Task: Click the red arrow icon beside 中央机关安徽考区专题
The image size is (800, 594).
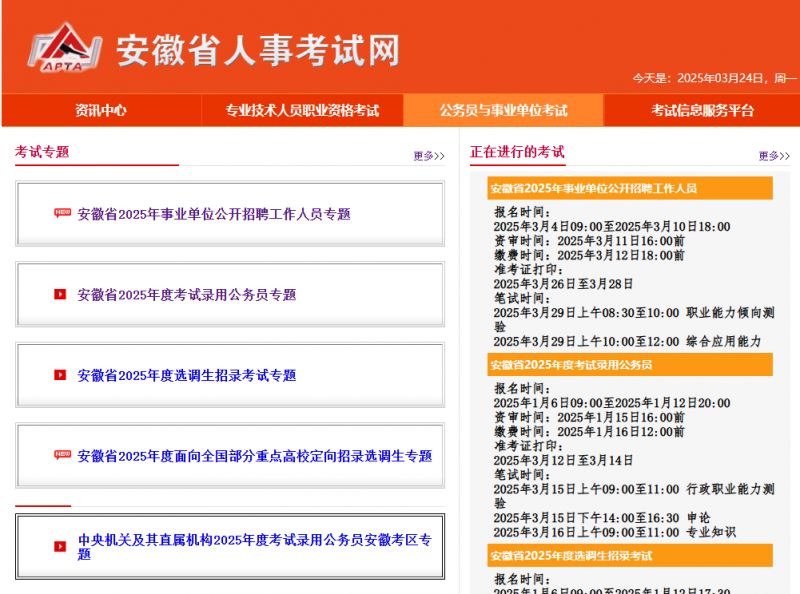Action: coord(60,546)
